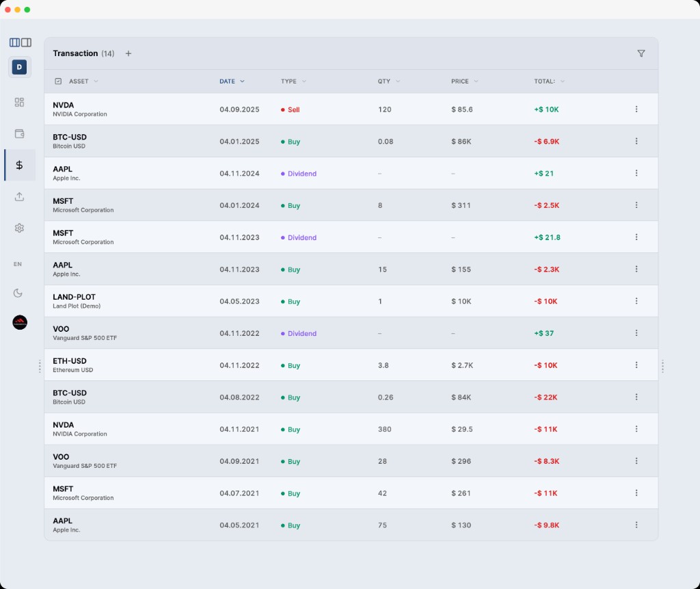Select the 'NVIDIA Corporation' Sell row name
Screen dimensions: 700x589
[x=80, y=114]
